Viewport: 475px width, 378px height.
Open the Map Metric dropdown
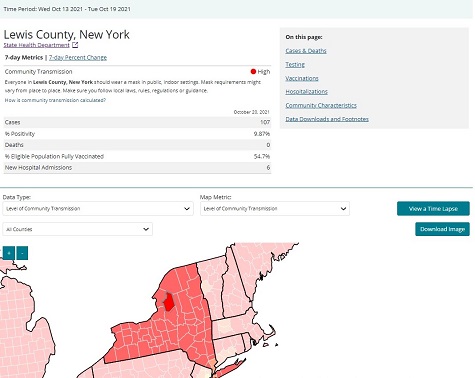coord(275,209)
